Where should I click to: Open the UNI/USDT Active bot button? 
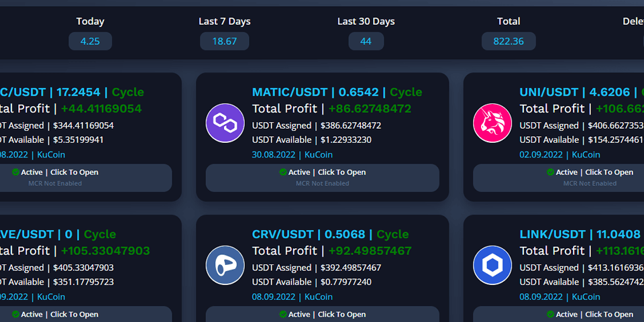point(559,178)
